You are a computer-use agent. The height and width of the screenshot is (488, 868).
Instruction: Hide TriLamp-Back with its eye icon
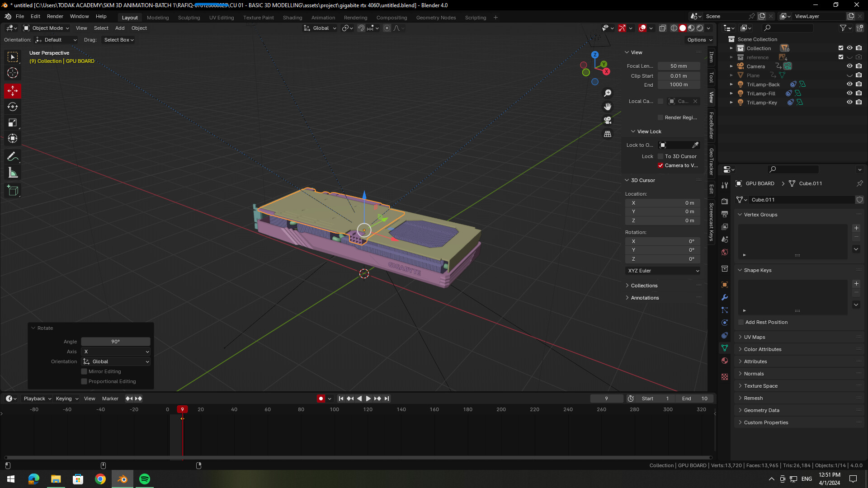click(x=849, y=84)
